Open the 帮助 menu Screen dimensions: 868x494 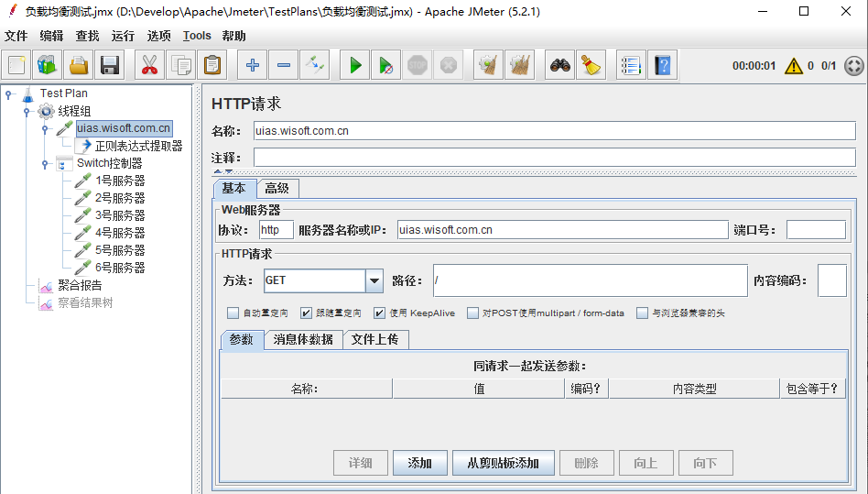click(x=233, y=36)
